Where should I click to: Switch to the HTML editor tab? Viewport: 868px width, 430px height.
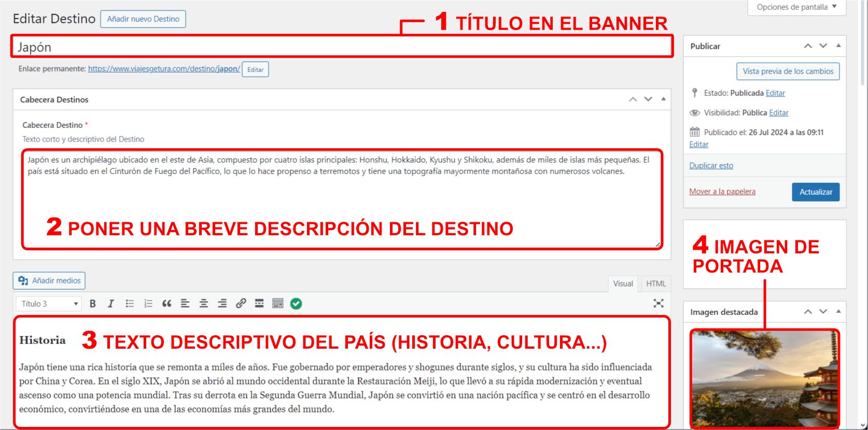point(656,283)
